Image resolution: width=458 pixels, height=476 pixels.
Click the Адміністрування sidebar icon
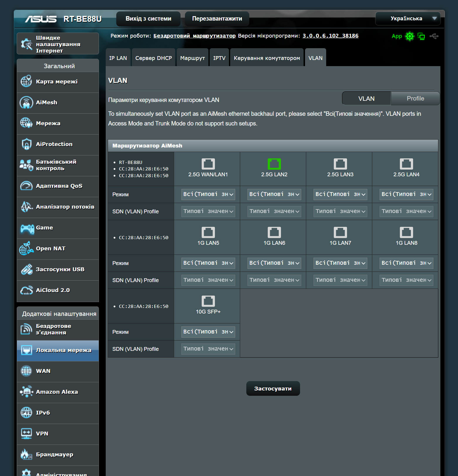(26, 472)
